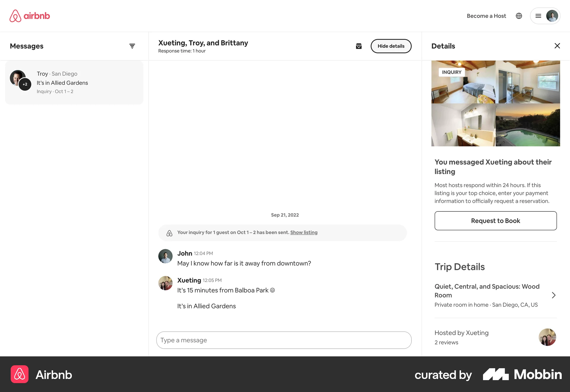Screen dimensions: 570x392
Task: Expand the Wood Room listing details chevron
Action: click(x=553, y=295)
